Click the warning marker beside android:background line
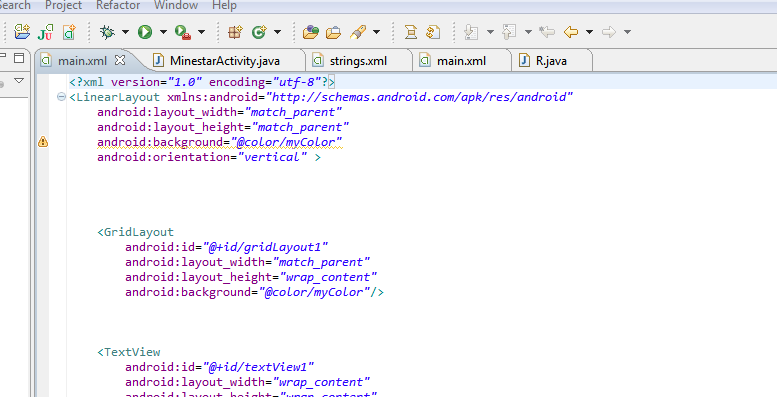Screen dimensions: 777x397 pos(43,142)
